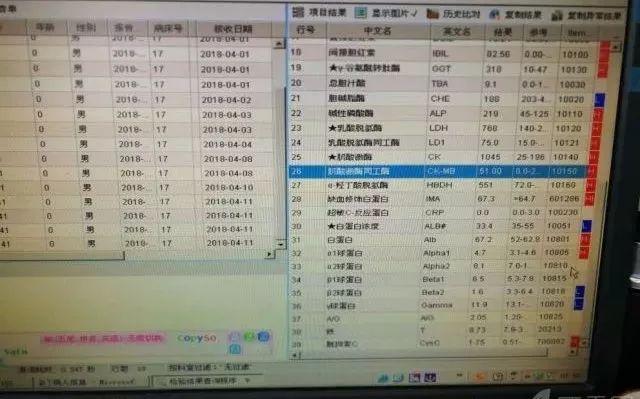Select the Beta2 result row

433,292
